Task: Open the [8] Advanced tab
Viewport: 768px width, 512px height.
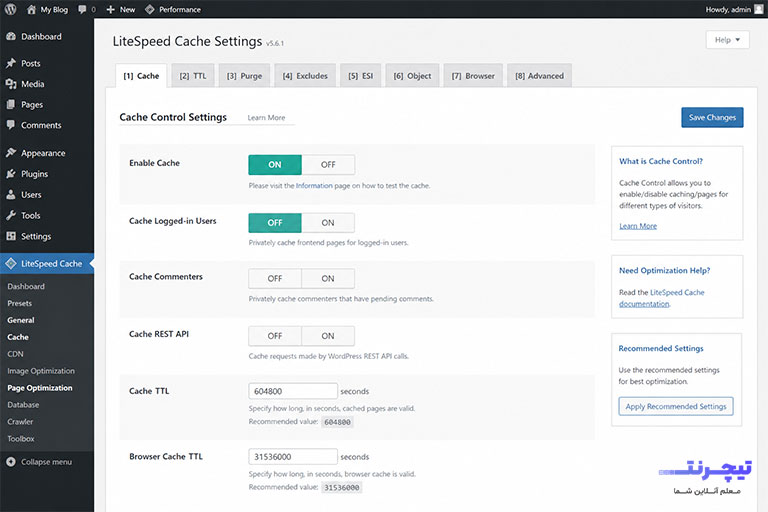Action: click(539, 76)
